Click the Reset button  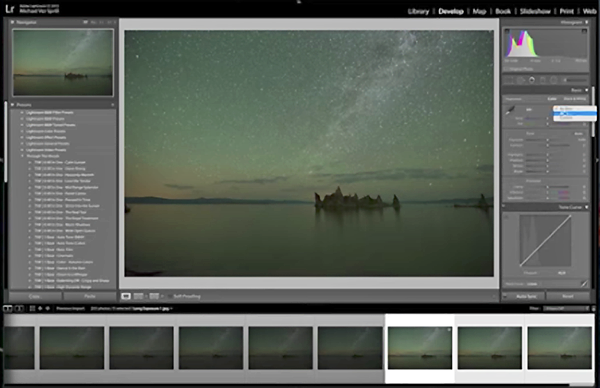568,296
